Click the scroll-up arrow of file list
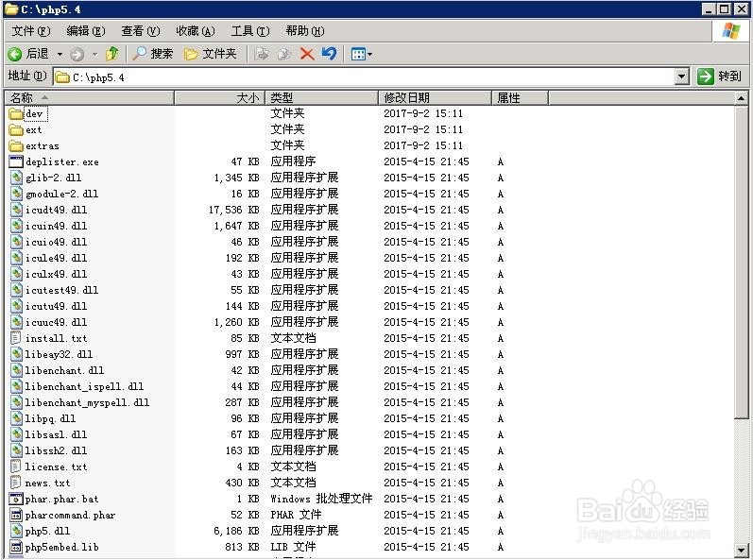Screen dimensions: 753x560 [x=741, y=98]
